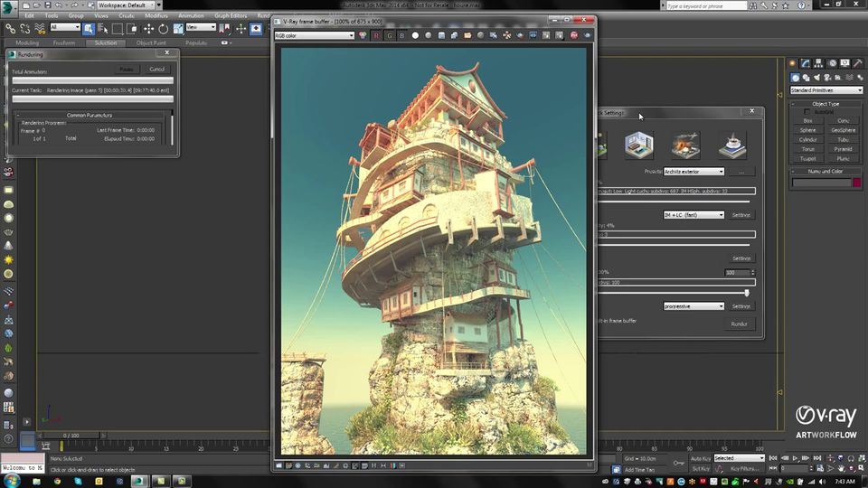The image size is (868, 488).
Task: Open the All selection filter dropdown
Action: (65, 27)
